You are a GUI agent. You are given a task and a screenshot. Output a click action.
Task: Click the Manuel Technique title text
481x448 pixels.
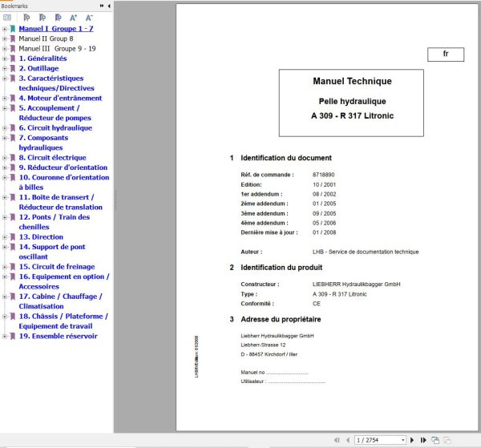tap(352, 81)
